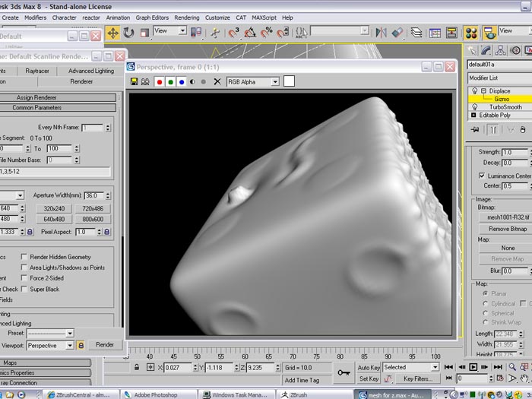This screenshot has height=399, width=532.
Task: Choose the 800x600 output size preset
Action: [93, 219]
